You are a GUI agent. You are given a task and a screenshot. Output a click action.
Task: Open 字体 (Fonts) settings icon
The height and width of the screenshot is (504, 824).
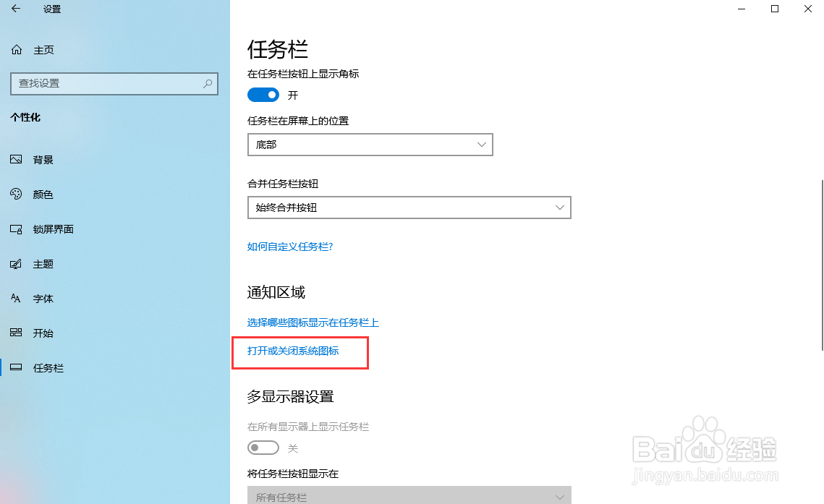(16, 298)
